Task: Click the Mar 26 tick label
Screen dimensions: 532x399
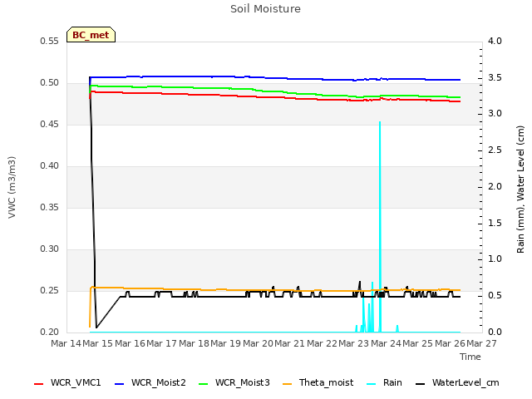Action: tap(450, 343)
